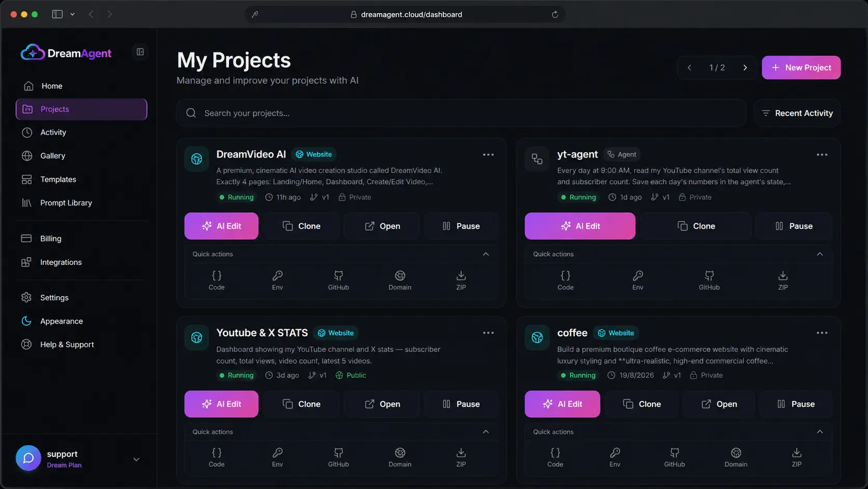Click the Search your projects field
This screenshot has width=868, height=489.
click(461, 113)
